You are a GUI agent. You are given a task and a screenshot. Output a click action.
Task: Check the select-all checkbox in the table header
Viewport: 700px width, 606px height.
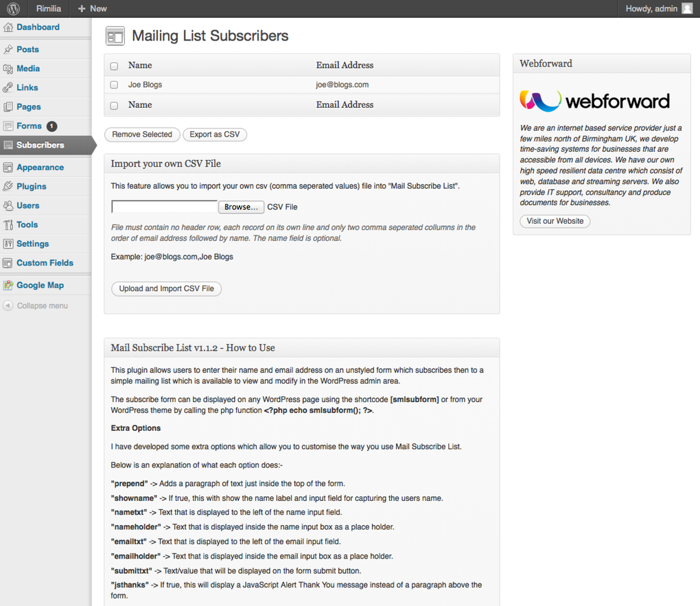[114, 65]
